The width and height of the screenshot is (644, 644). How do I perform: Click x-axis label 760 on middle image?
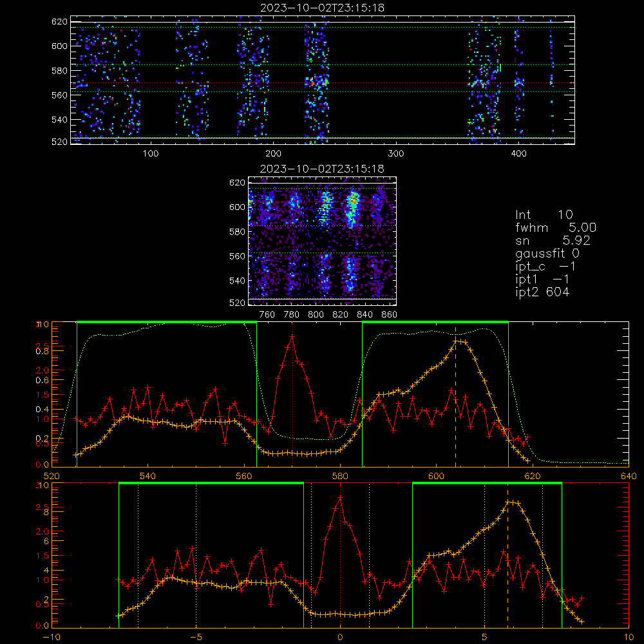(x=267, y=315)
